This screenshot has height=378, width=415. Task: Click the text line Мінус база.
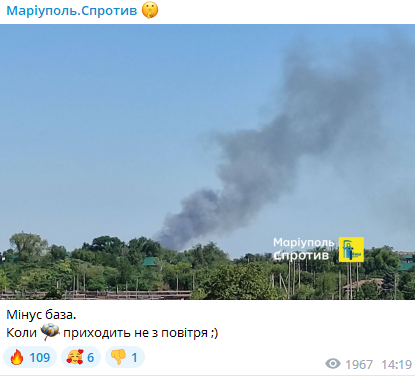pos(41,315)
